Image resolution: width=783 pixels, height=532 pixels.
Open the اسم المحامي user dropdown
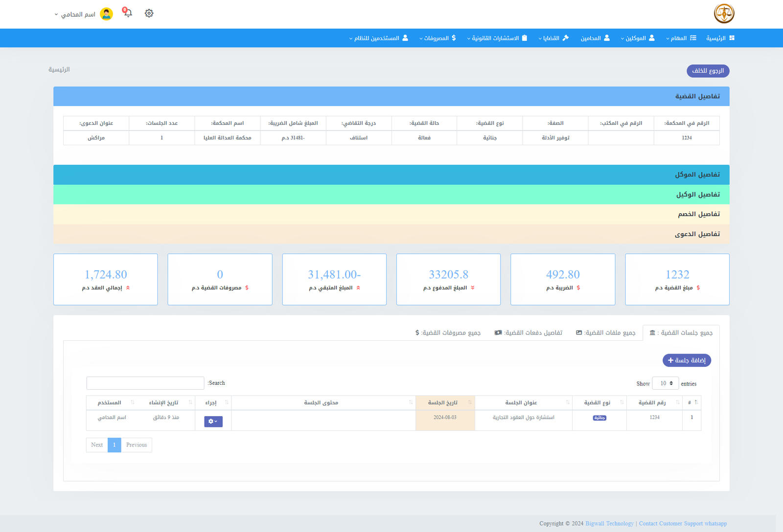(75, 14)
